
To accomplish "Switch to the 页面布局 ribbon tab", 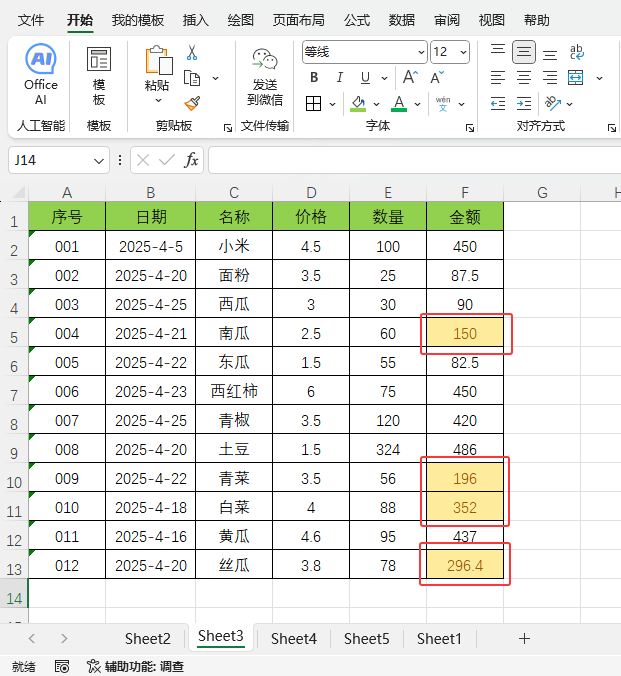I will pyautogui.click(x=298, y=20).
